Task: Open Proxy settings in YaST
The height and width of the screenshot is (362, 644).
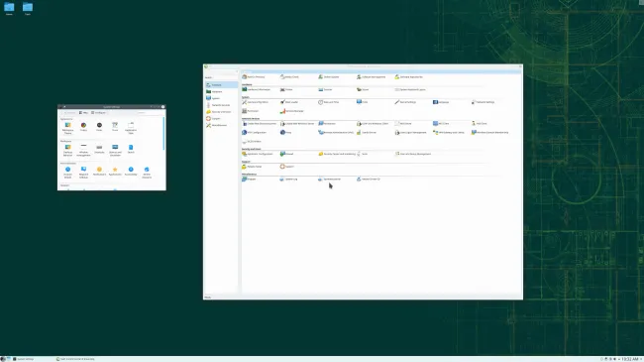Action: (x=285, y=133)
